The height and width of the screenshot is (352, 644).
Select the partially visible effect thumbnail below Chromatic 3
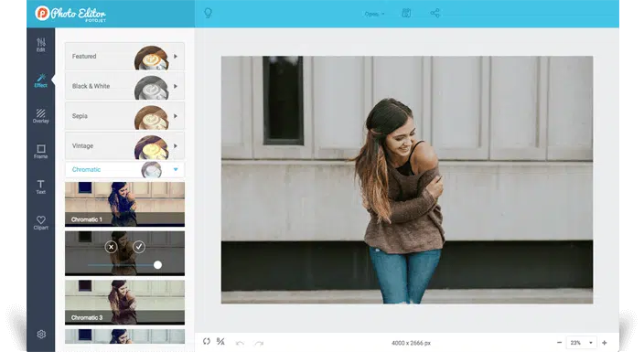coord(124,336)
